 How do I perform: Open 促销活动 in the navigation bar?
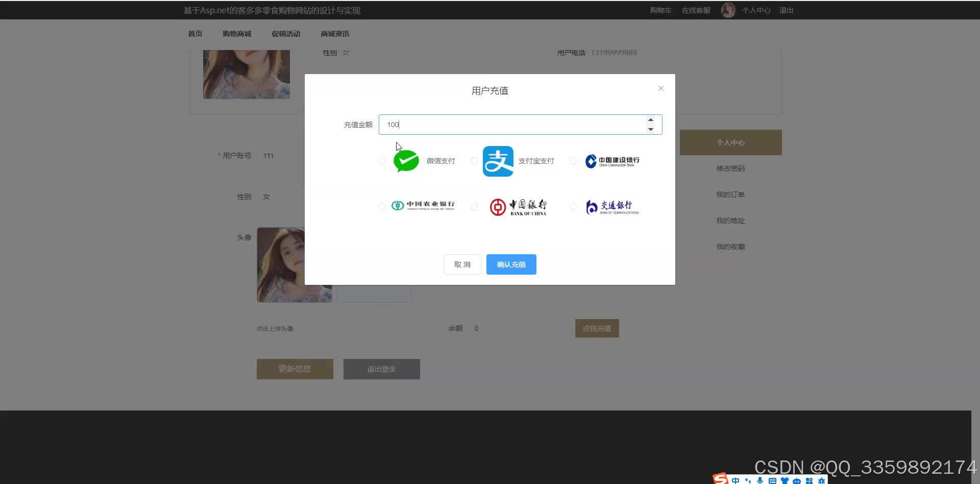click(x=286, y=34)
